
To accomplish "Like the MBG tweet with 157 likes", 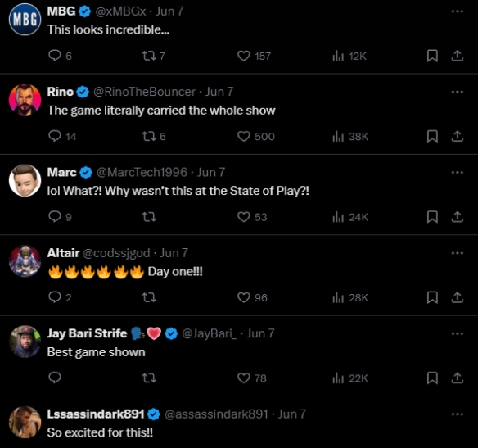I will (254, 57).
